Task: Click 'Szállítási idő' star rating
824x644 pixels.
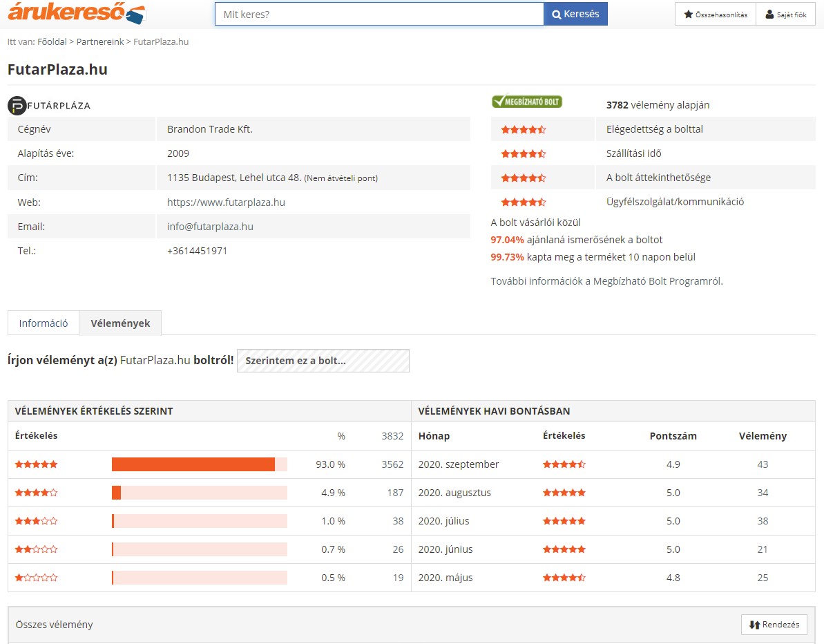Action: pos(524,153)
